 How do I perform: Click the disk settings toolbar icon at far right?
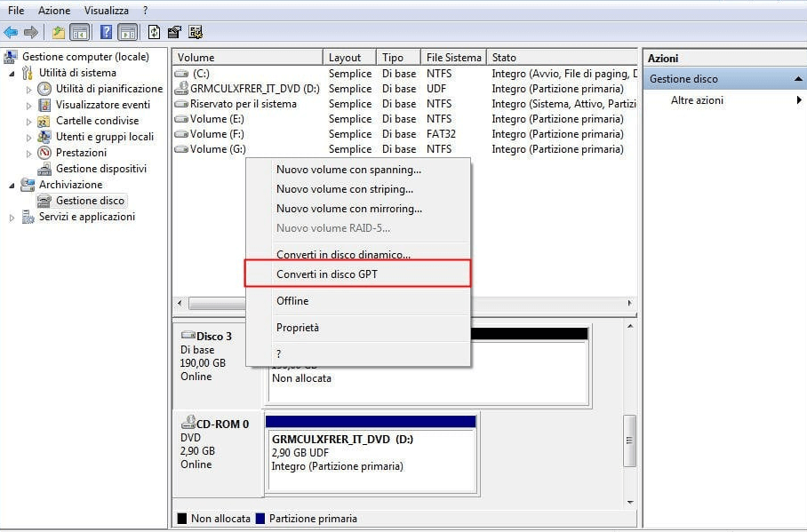click(196, 32)
